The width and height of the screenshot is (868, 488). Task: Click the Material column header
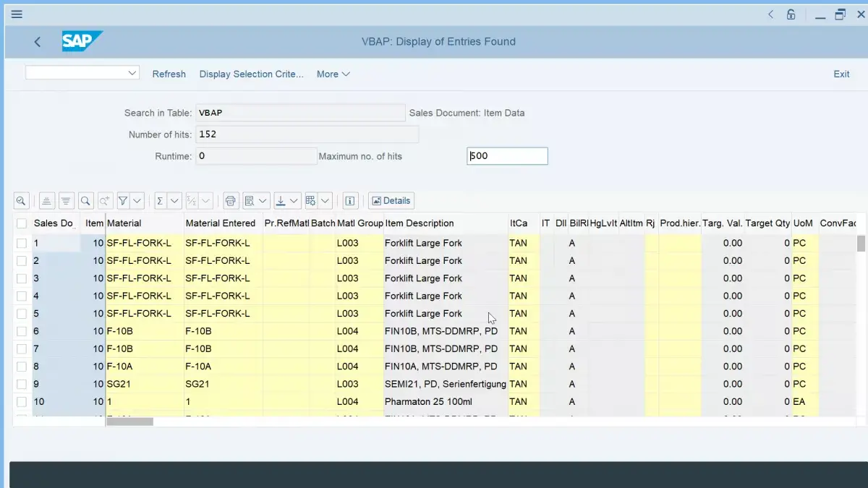pos(144,223)
